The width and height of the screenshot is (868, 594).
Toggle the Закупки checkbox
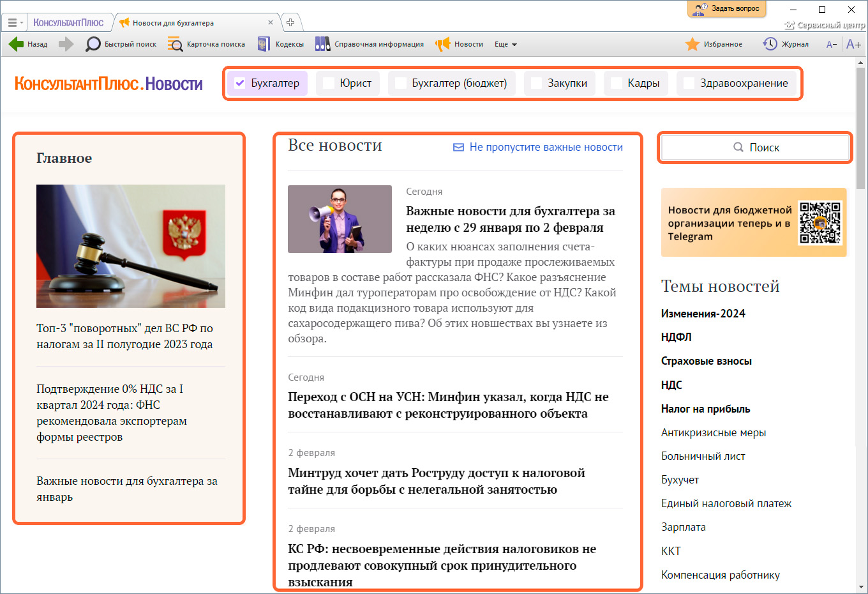(x=537, y=83)
